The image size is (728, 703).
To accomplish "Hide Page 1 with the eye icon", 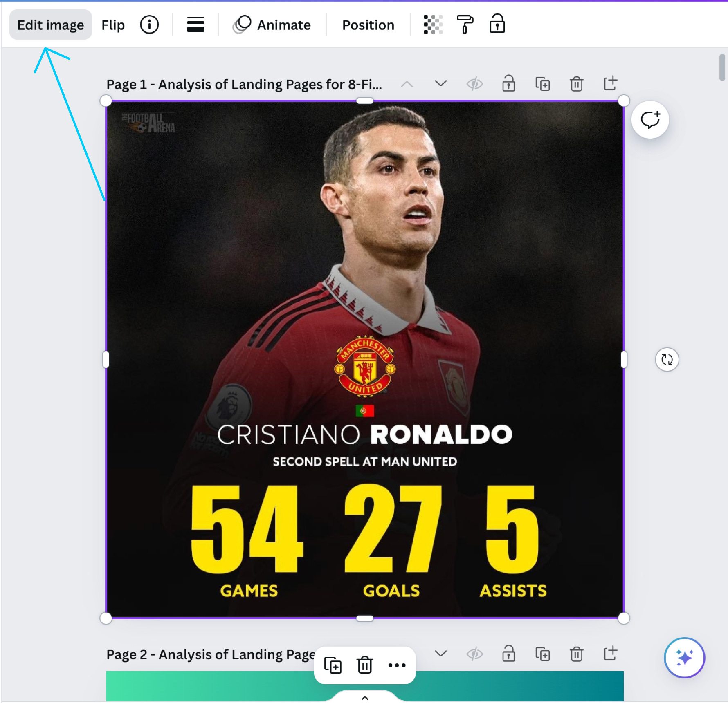I will [x=475, y=84].
